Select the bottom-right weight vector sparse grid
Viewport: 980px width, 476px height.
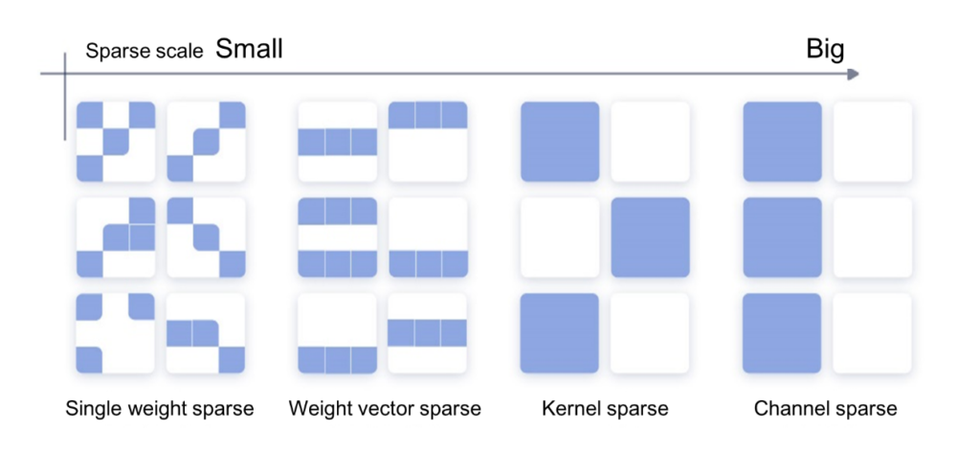coord(428,333)
